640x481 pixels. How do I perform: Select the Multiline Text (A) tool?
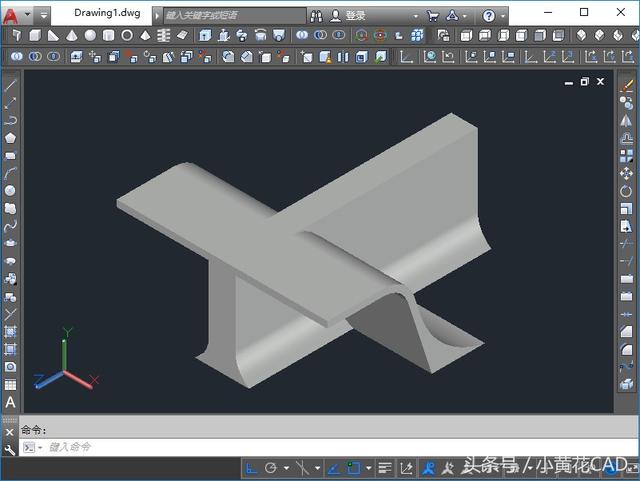point(11,402)
